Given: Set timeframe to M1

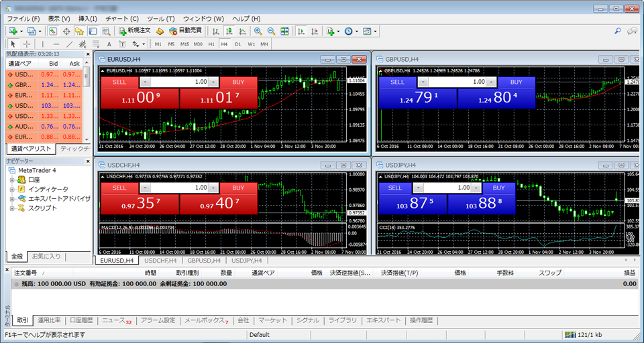Looking at the screenshot, I should click(158, 44).
